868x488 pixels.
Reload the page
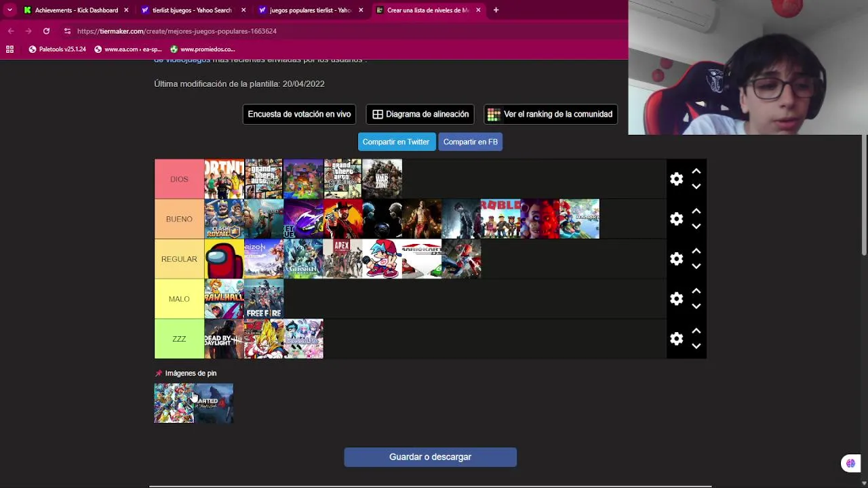click(46, 31)
